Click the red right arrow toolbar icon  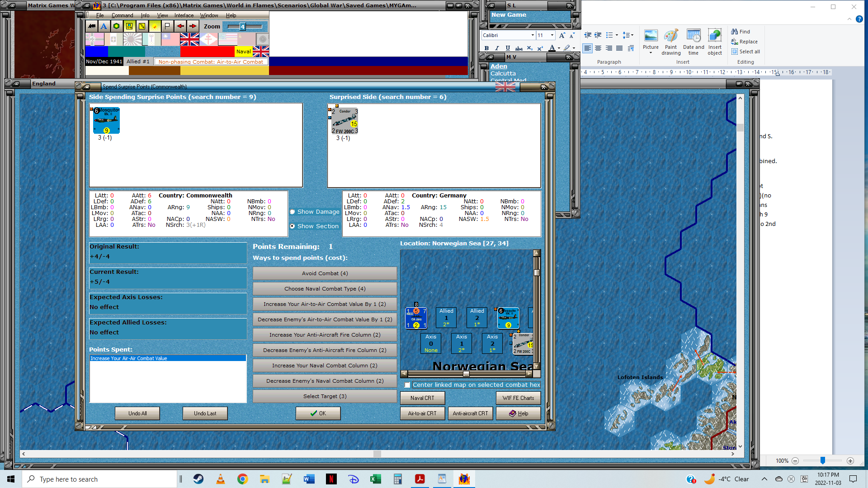point(193,26)
